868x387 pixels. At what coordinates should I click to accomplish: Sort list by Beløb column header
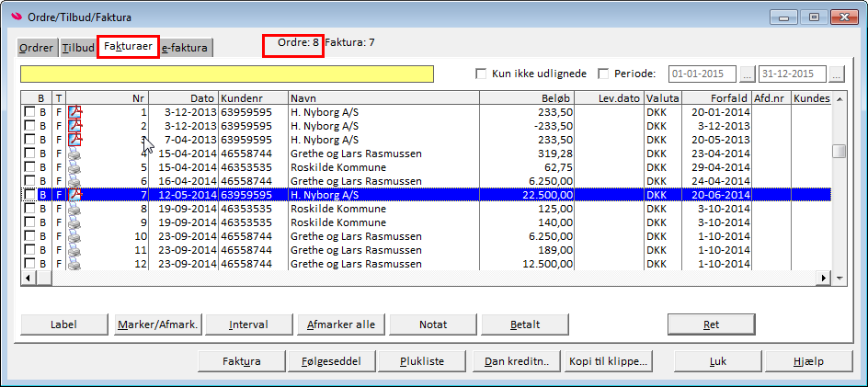pos(527,98)
